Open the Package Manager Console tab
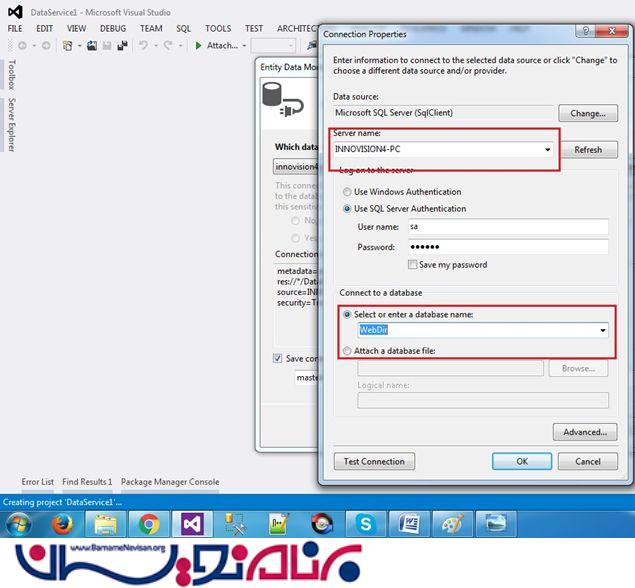The width and height of the screenshot is (635, 588). tap(170, 482)
